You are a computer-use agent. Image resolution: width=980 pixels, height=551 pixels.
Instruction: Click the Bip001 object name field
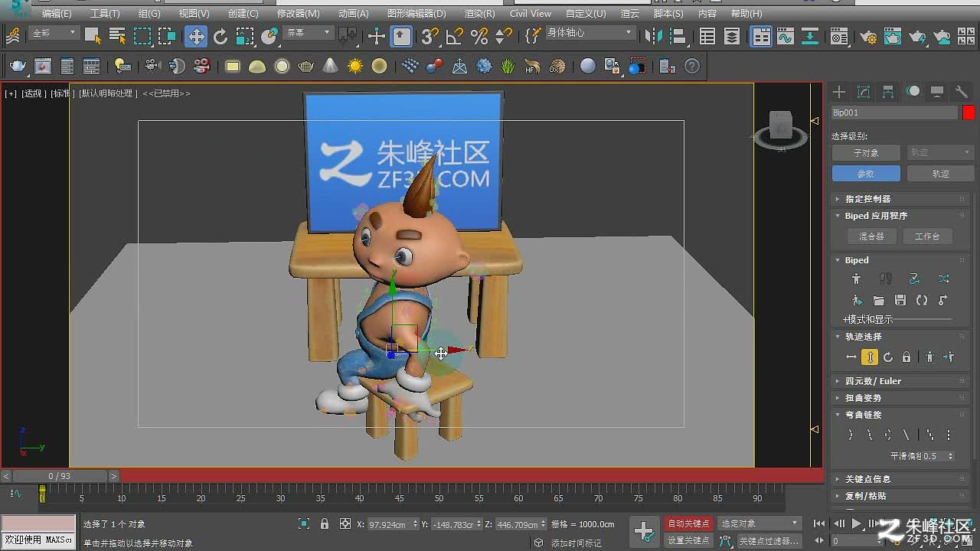894,112
